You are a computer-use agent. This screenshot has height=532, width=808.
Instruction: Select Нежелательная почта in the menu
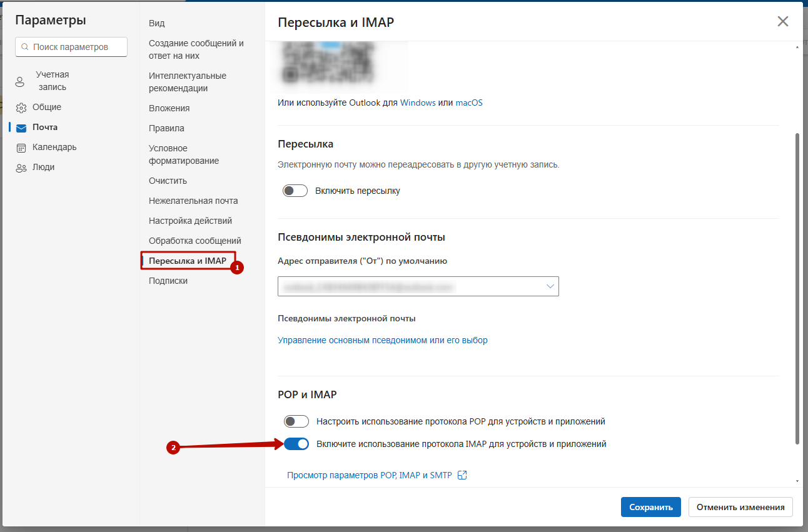(x=193, y=201)
